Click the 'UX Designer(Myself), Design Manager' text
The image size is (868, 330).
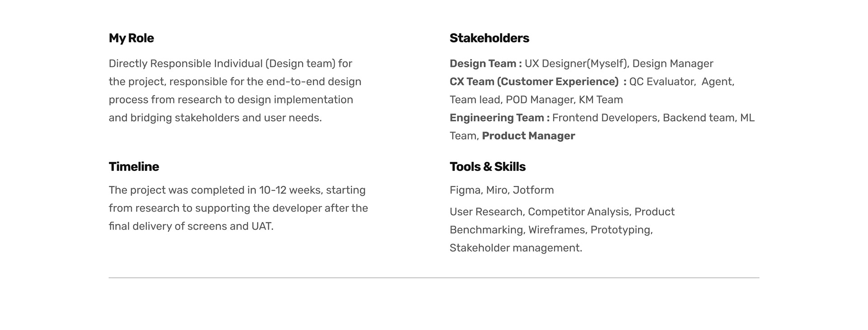(619, 64)
